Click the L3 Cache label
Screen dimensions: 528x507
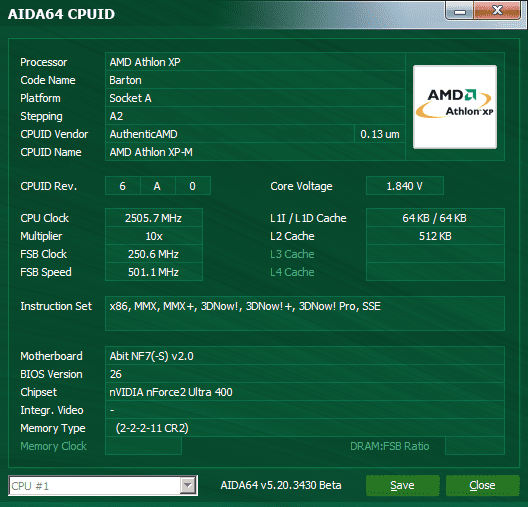click(292, 254)
